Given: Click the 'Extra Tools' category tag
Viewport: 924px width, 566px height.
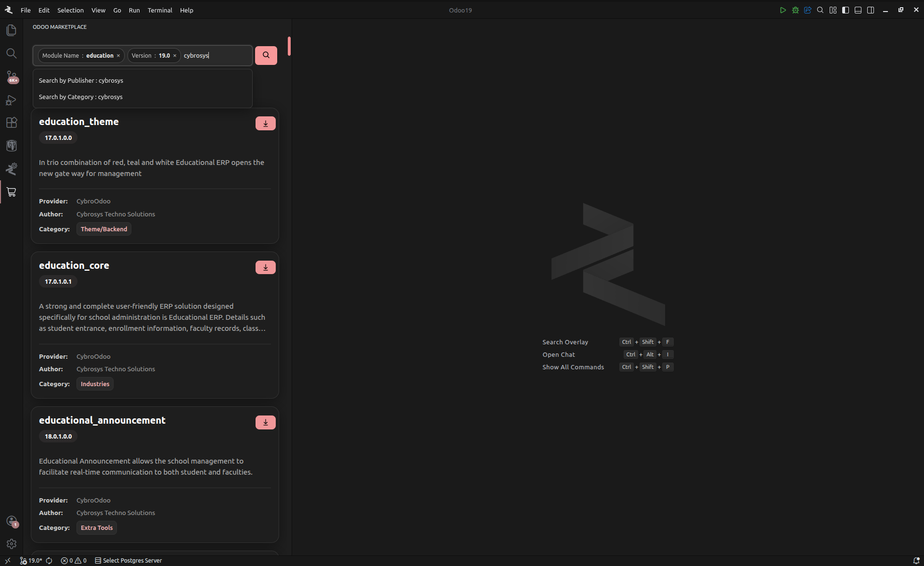Looking at the screenshot, I should tap(97, 528).
